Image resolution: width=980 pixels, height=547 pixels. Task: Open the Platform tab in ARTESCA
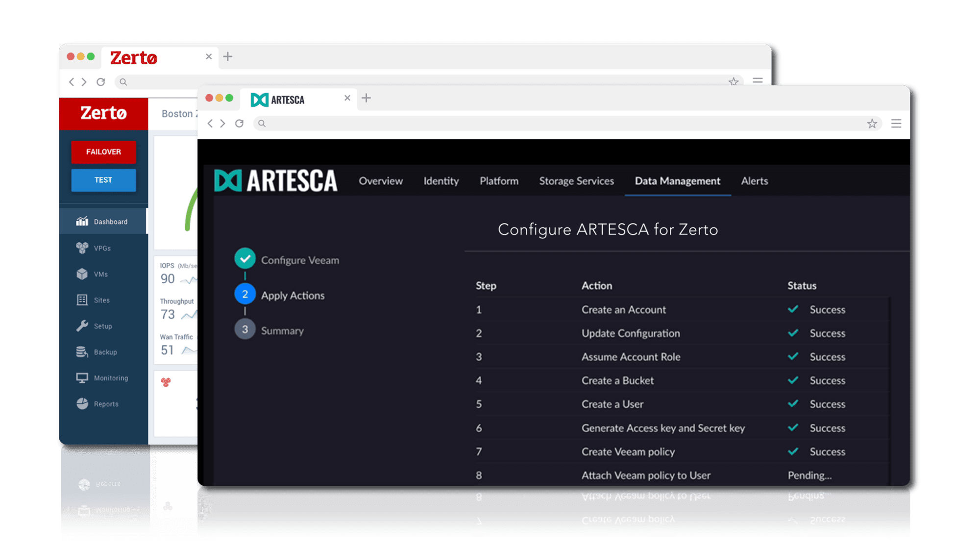[x=499, y=181]
